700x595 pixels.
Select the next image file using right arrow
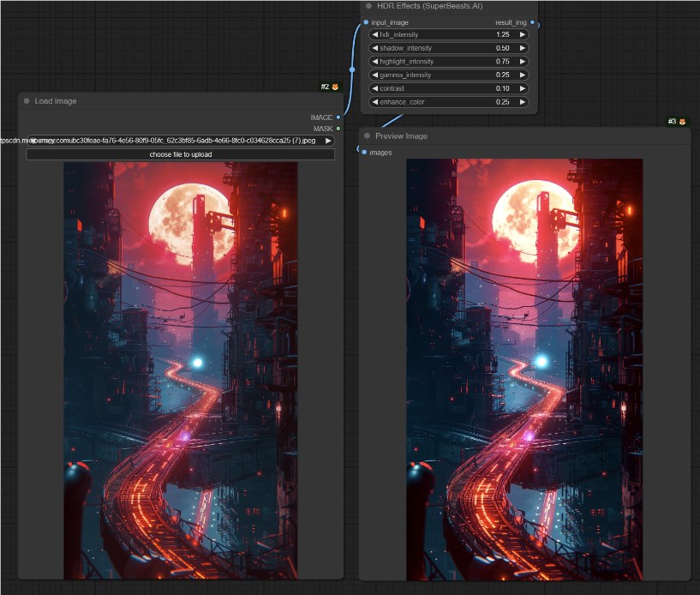[x=328, y=141]
